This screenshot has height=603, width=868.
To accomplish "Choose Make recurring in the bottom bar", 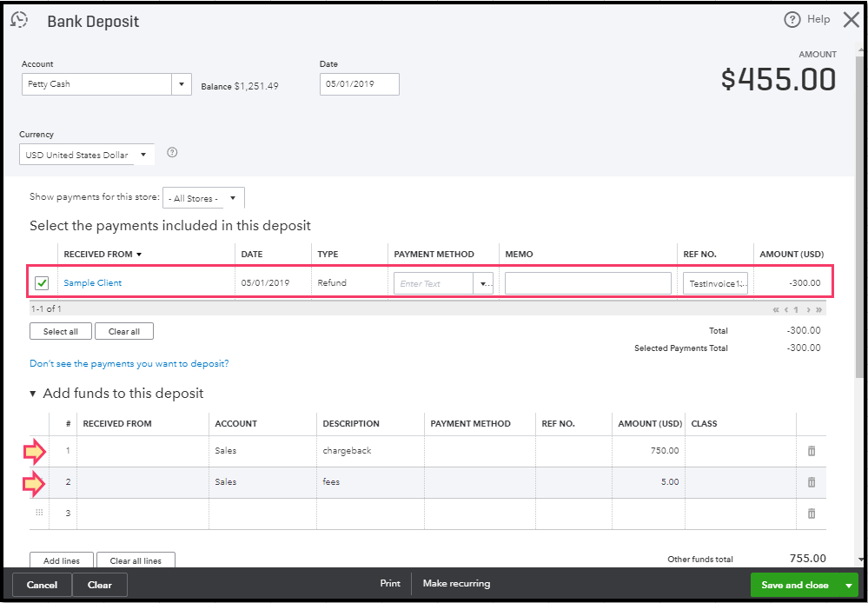I will (456, 584).
